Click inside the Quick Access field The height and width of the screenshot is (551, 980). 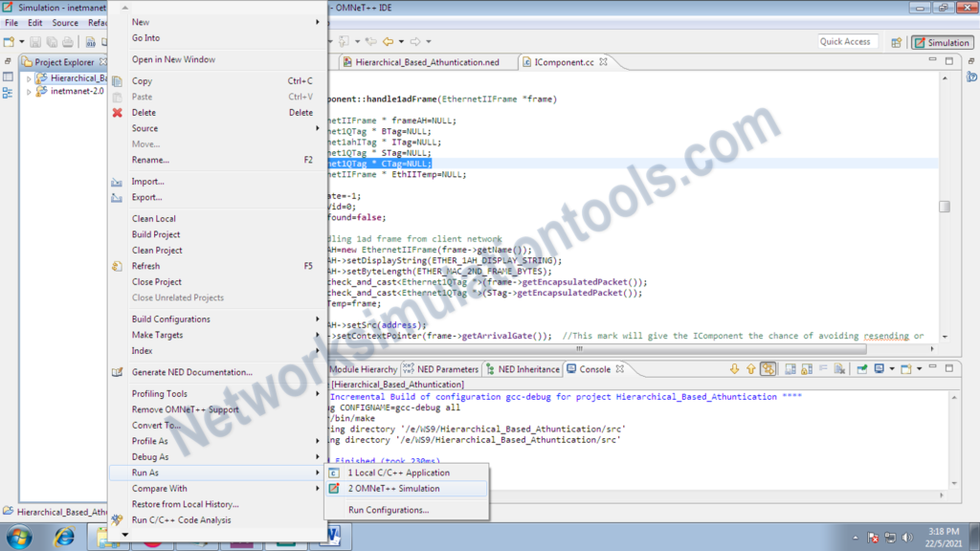click(846, 42)
